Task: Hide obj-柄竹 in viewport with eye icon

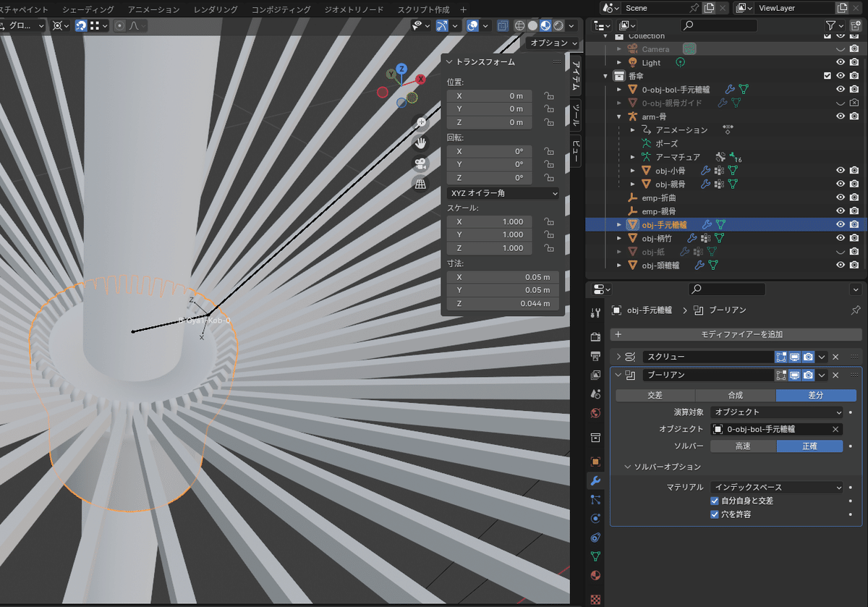Action: (841, 238)
